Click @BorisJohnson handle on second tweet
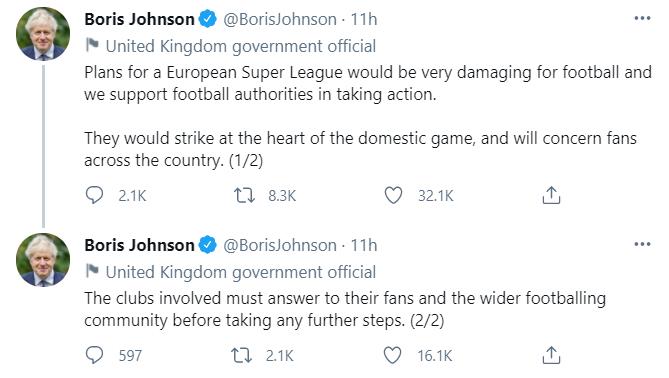669x378 pixels. (x=280, y=245)
